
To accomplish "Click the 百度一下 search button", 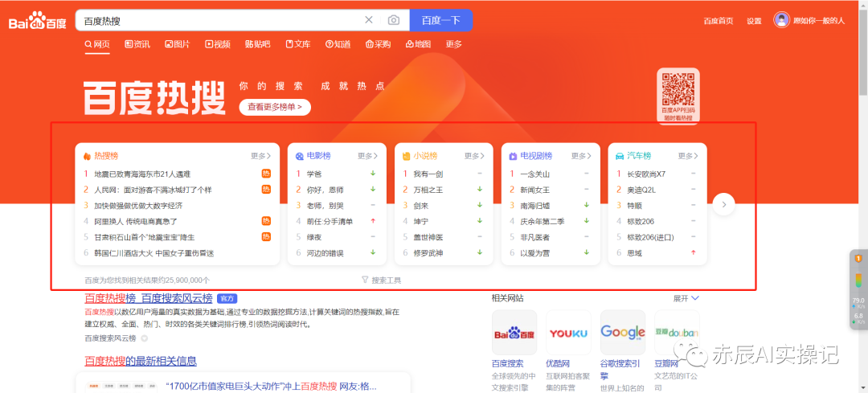I will 441,20.
